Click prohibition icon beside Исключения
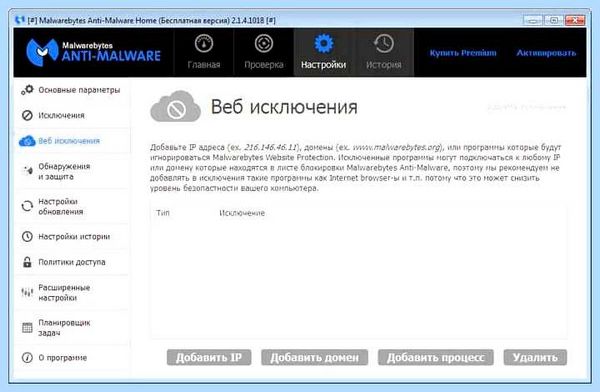The height and width of the screenshot is (392, 600). [x=27, y=115]
